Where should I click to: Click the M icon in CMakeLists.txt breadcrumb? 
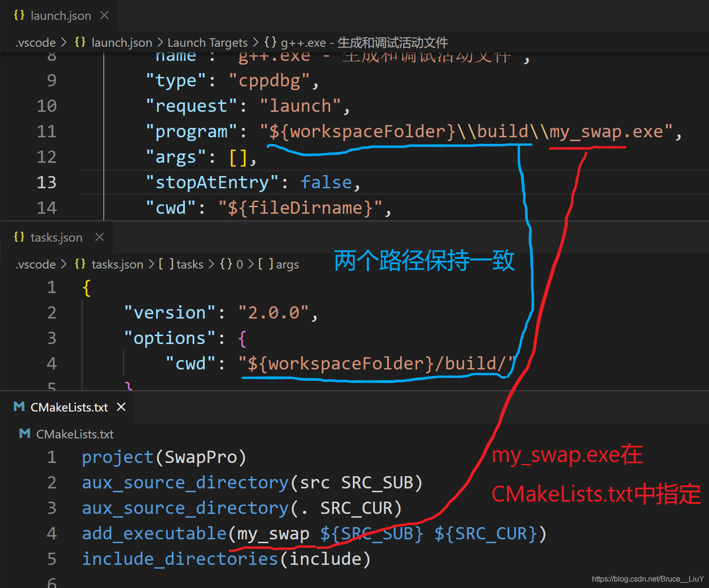click(25, 434)
